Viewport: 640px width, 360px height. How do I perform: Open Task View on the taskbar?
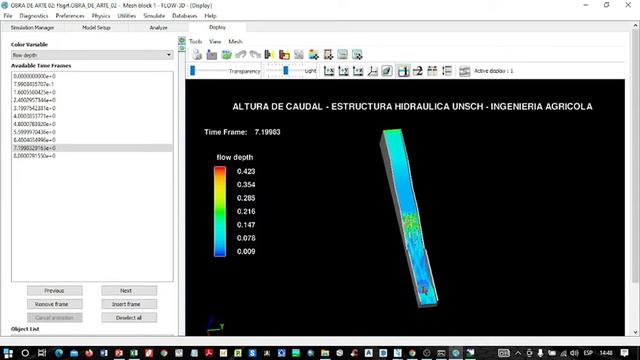pyautogui.click(x=42, y=353)
